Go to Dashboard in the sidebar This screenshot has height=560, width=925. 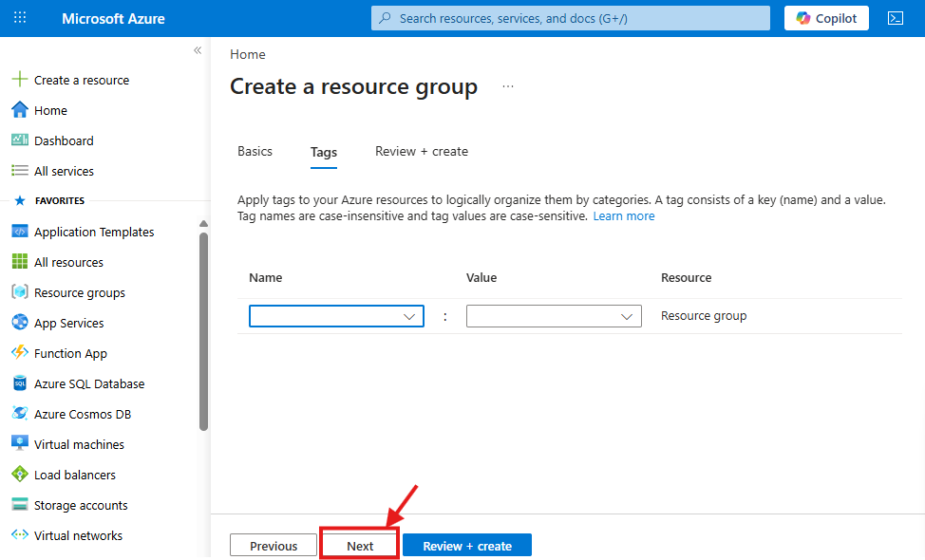[64, 140]
